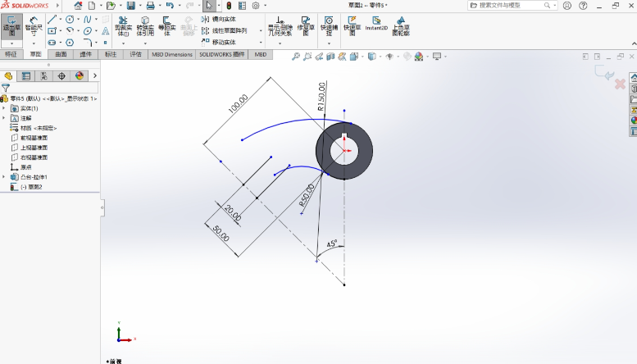637x364 pixels.
Task: Open dropdown beside Linear Sketch Pattern
Action: [x=261, y=31]
